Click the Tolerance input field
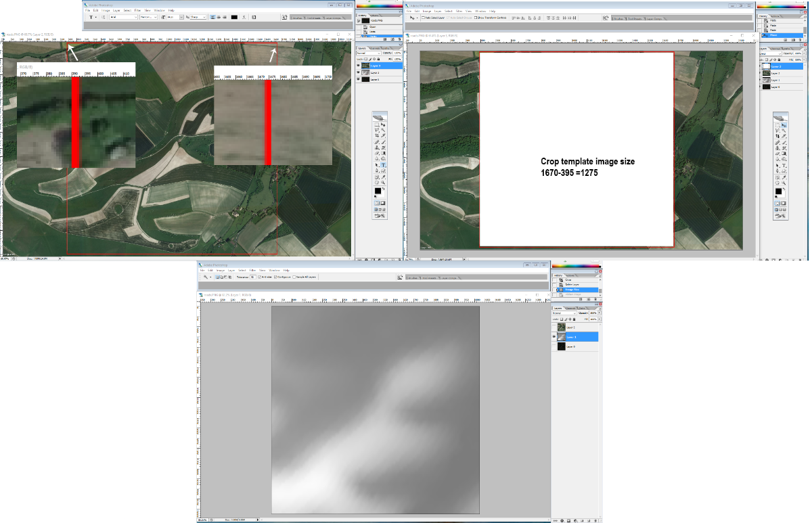The height and width of the screenshot is (523, 812). (x=252, y=277)
